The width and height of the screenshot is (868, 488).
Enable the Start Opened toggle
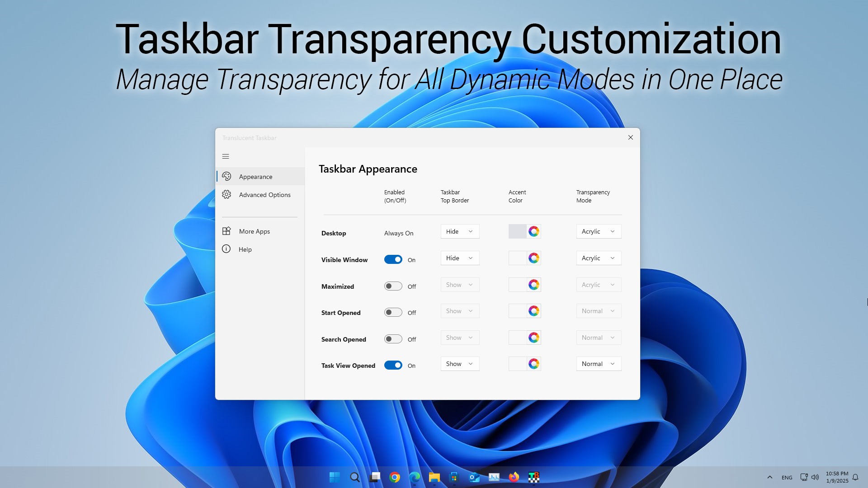point(393,312)
